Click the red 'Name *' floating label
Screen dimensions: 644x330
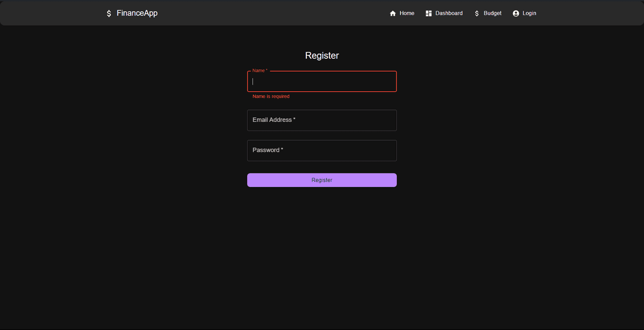pos(260,71)
